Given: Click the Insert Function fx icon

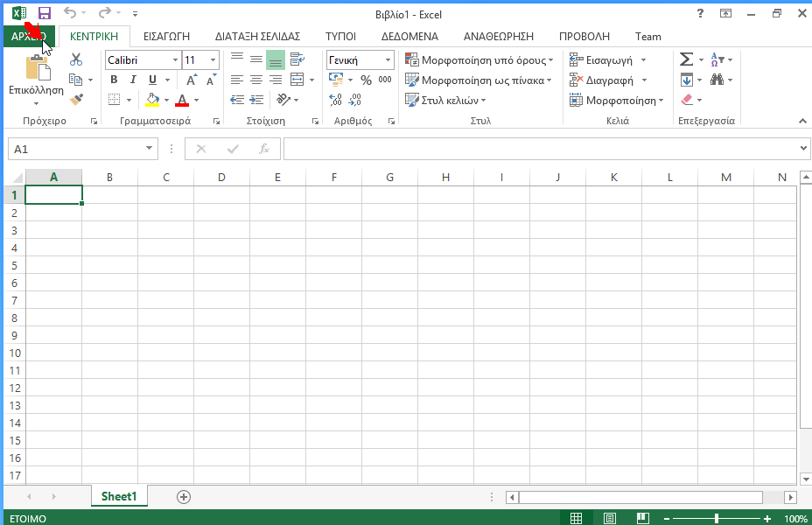Looking at the screenshot, I should (264, 149).
